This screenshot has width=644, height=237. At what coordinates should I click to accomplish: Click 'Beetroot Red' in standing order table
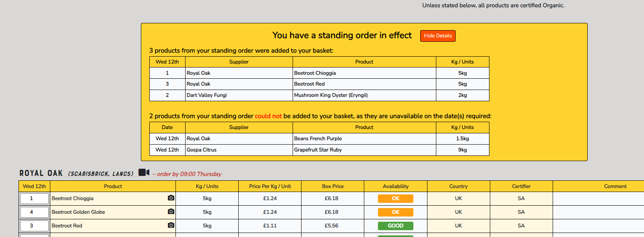point(309,84)
